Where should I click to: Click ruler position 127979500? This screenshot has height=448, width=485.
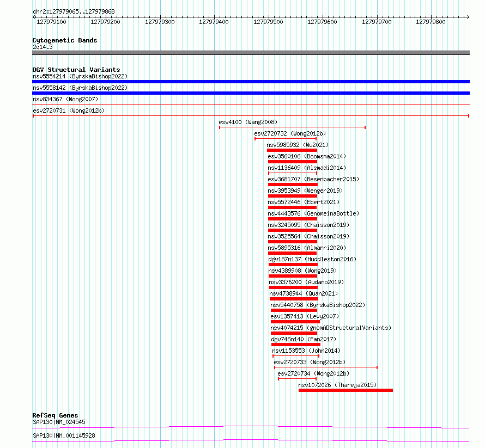pos(268,22)
